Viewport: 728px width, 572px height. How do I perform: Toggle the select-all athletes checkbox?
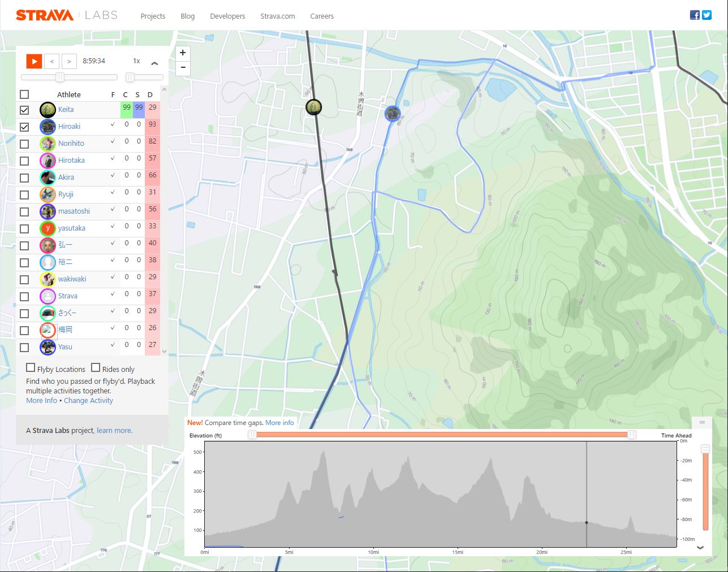tap(24, 94)
